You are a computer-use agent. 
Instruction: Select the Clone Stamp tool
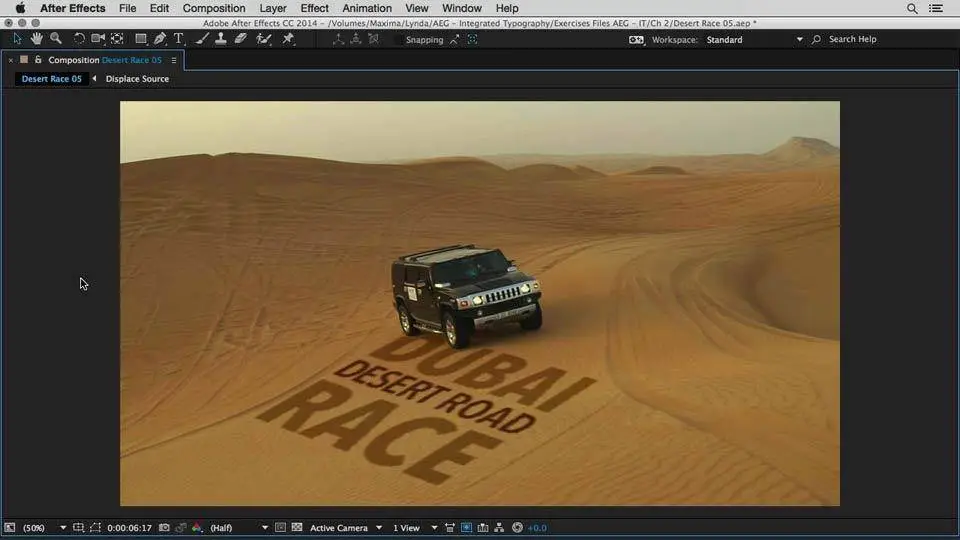click(220, 39)
